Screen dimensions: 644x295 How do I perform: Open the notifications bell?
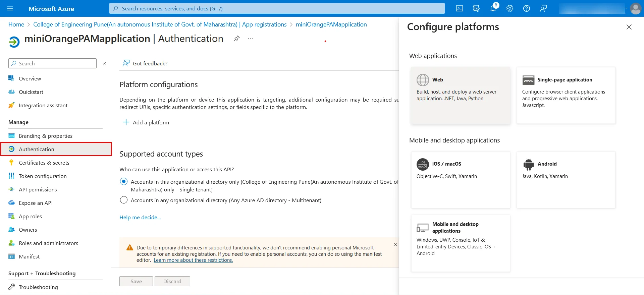tap(493, 8)
